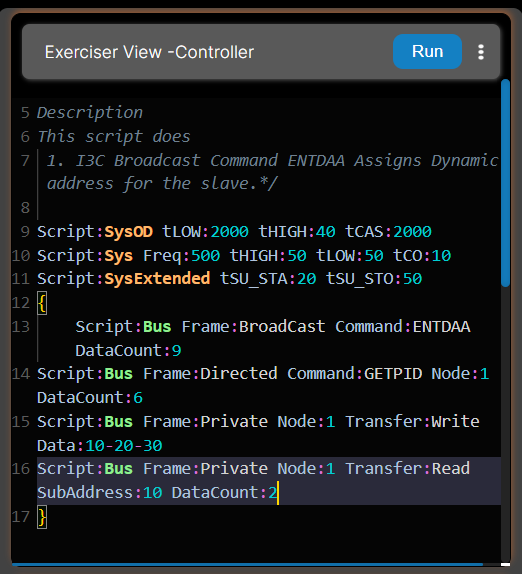Click 'This script does' comment line
Image resolution: width=522 pixels, height=574 pixels.
pos(114,137)
